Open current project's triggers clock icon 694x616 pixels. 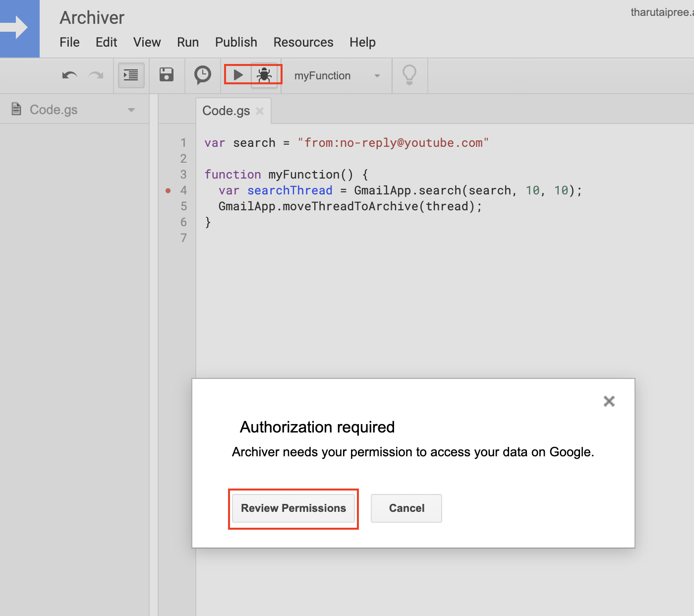pyautogui.click(x=202, y=75)
